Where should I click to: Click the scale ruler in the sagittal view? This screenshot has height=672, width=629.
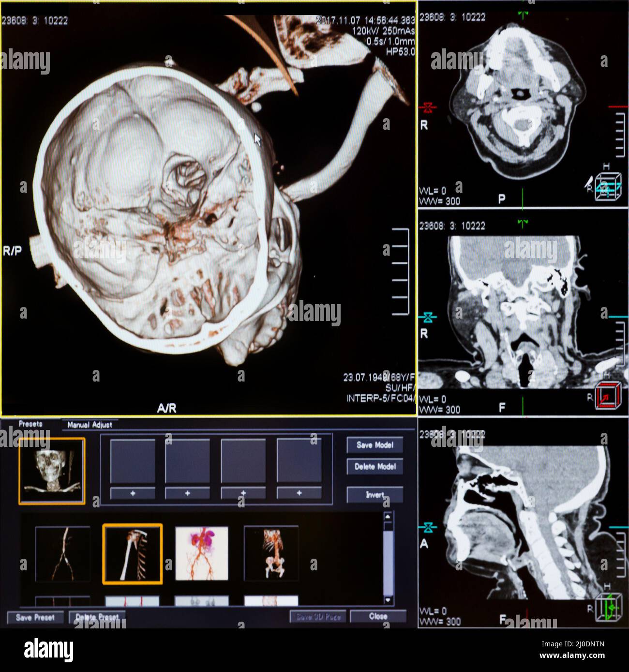pyautogui.click(x=619, y=554)
